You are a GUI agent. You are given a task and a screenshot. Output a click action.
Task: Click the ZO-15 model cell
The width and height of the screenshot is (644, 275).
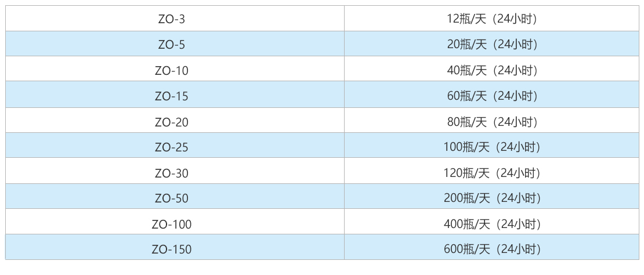[171, 96]
